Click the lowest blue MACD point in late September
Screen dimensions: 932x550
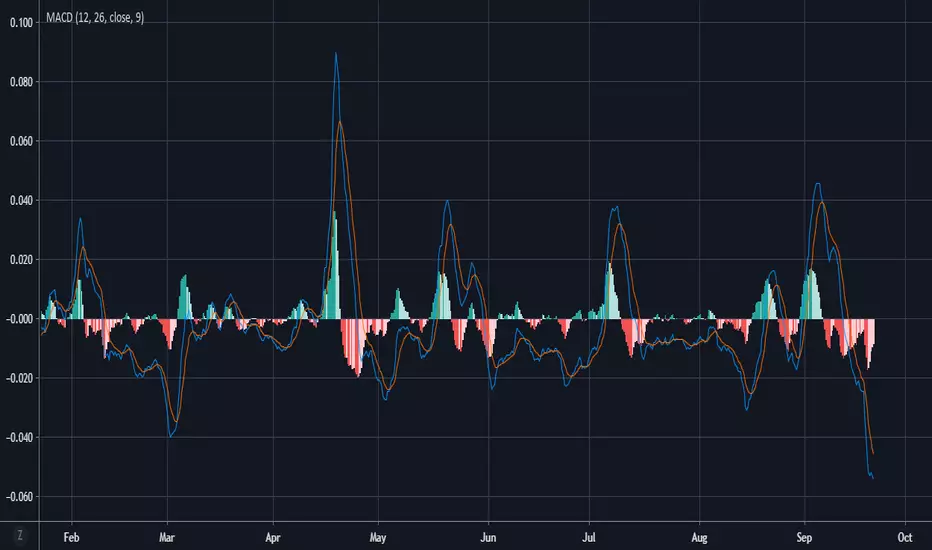click(x=872, y=477)
